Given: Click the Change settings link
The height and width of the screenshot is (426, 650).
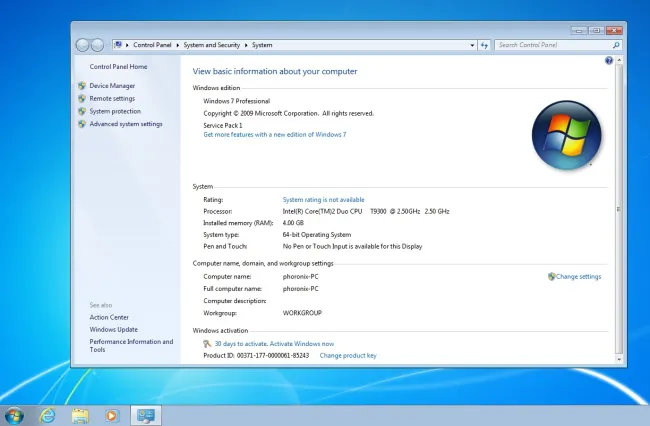Looking at the screenshot, I should pos(578,276).
